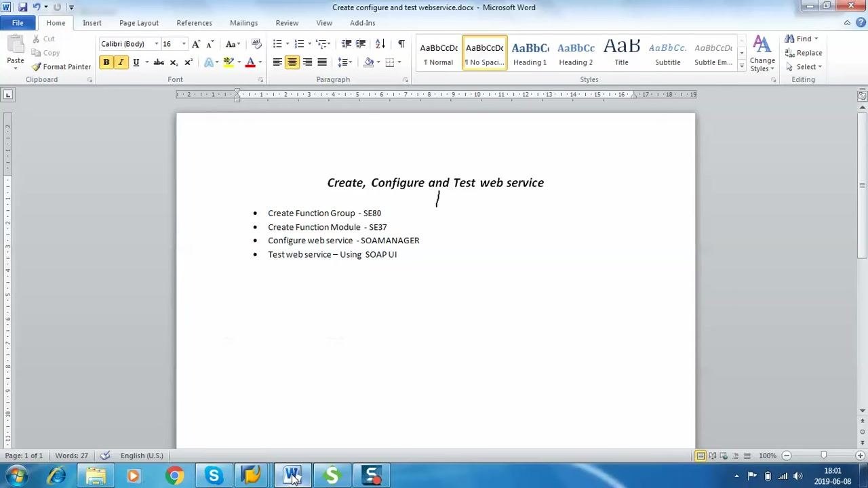This screenshot has height=488, width=868.
Task: Decrease paragraph indent
Action: point(347,44)
